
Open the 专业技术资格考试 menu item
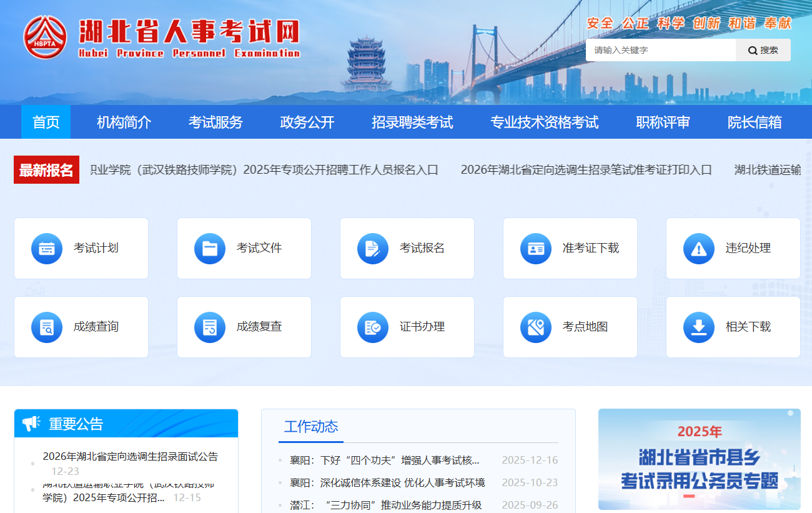pyautogui.click(x=544, y=122)
